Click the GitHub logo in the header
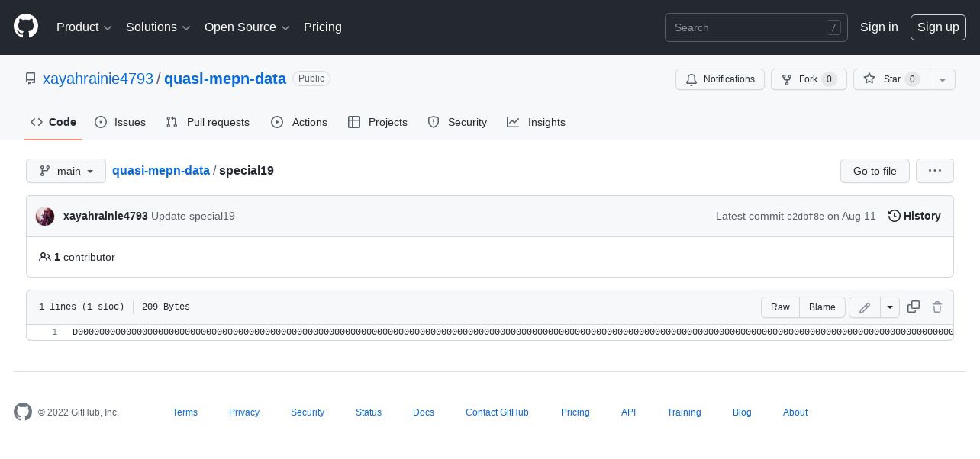This screenshot has width=980, height=459. [x=26, y=27]
